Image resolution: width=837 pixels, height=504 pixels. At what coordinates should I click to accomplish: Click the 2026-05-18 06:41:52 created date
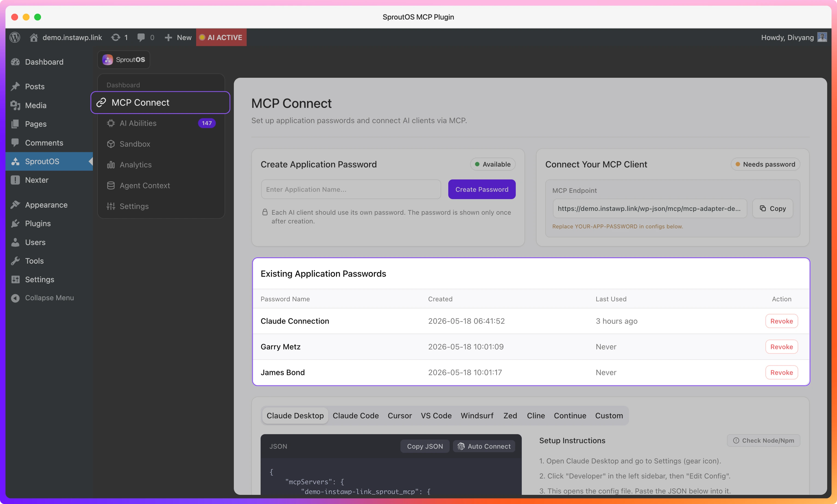466,321
